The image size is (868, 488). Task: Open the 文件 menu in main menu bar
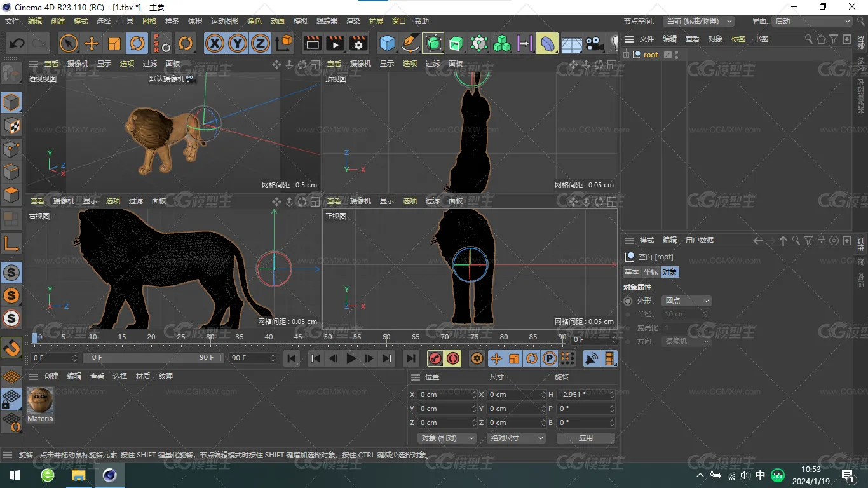click(x=12, y=21)
